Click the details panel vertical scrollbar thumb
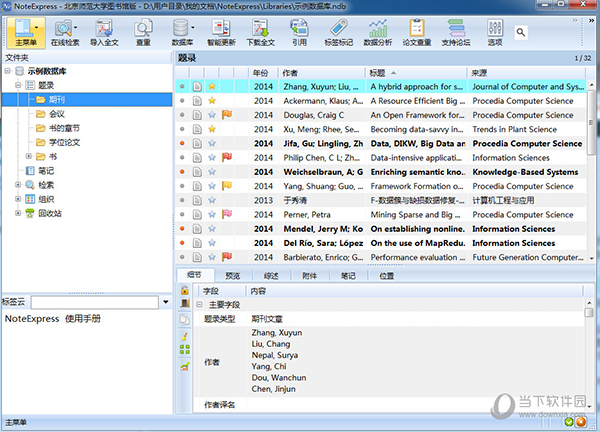This screenshot has height=432, width=600. pos(589,312)
